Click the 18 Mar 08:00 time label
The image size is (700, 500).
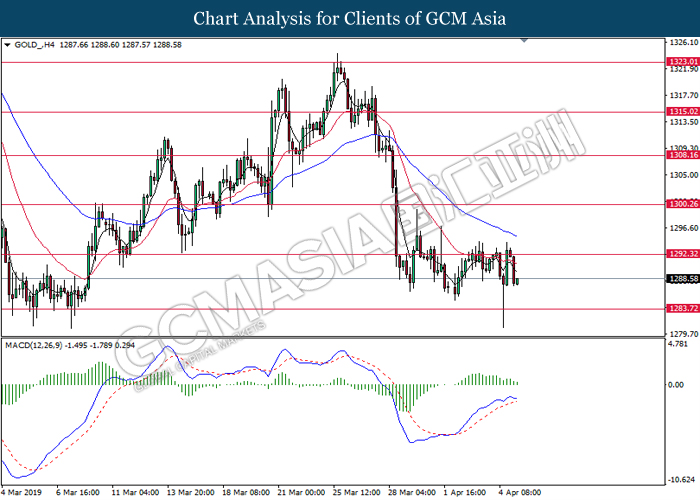click(x=246, y=492)
